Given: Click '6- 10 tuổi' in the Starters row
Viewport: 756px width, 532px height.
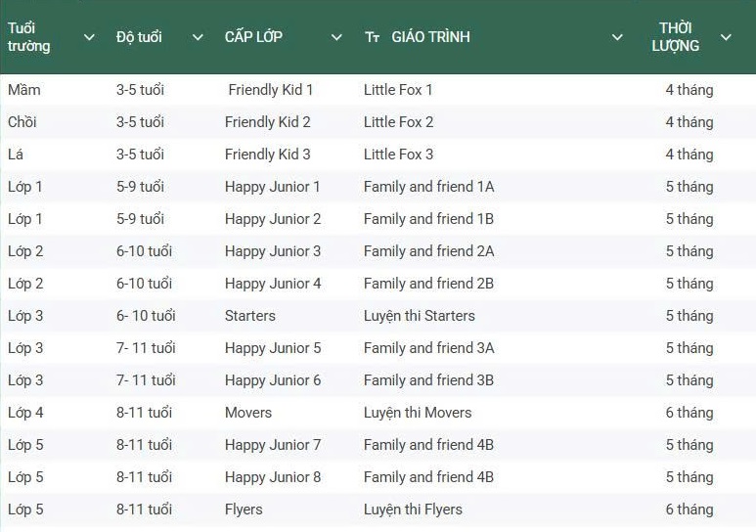Looking at the screenshot, I should tap(146, 316).
